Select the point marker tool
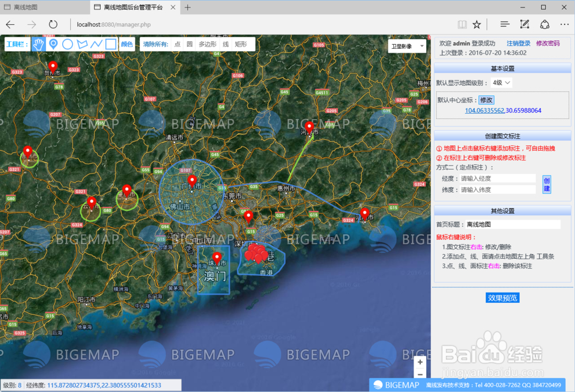575x392 pixels. tap(53, 44)
